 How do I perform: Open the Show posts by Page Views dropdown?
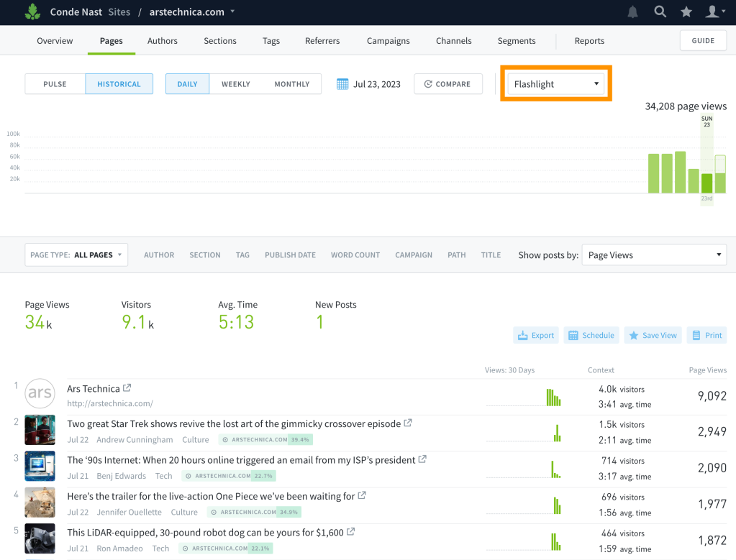tap(654, 255)
